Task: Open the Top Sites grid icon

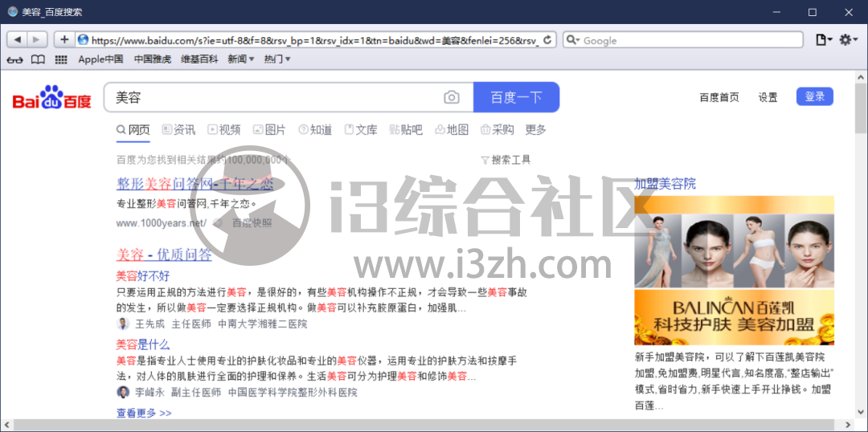Action: click(61, 59)
